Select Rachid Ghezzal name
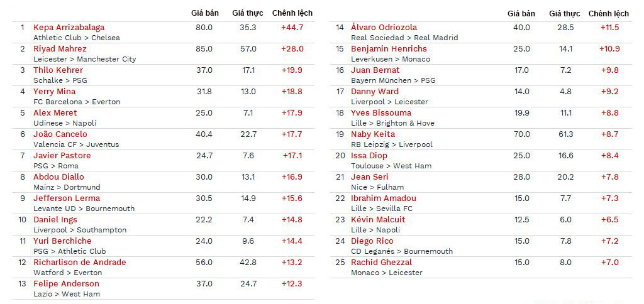 pos(381,262)
